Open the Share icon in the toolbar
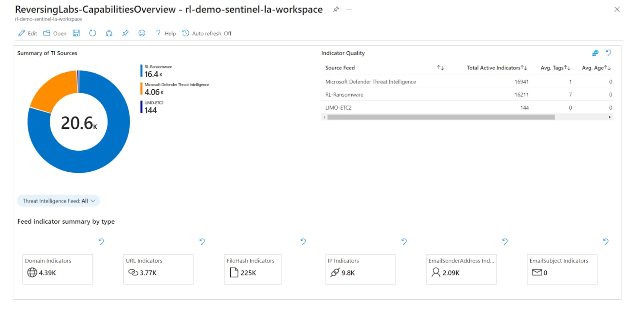 (109, 33)
